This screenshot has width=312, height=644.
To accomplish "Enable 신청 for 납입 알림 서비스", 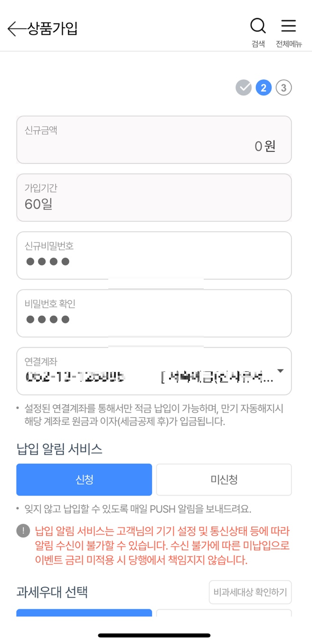I will click(84, 480).
